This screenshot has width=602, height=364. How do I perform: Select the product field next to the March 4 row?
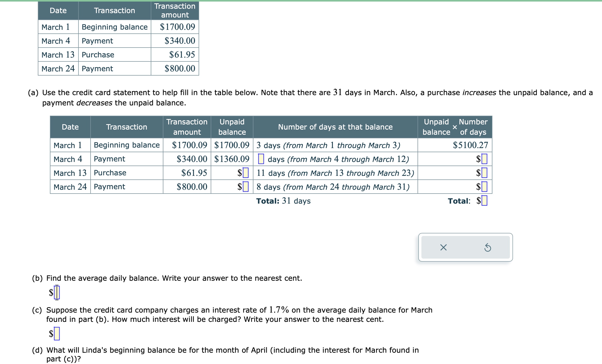click(x=484, y=159)
